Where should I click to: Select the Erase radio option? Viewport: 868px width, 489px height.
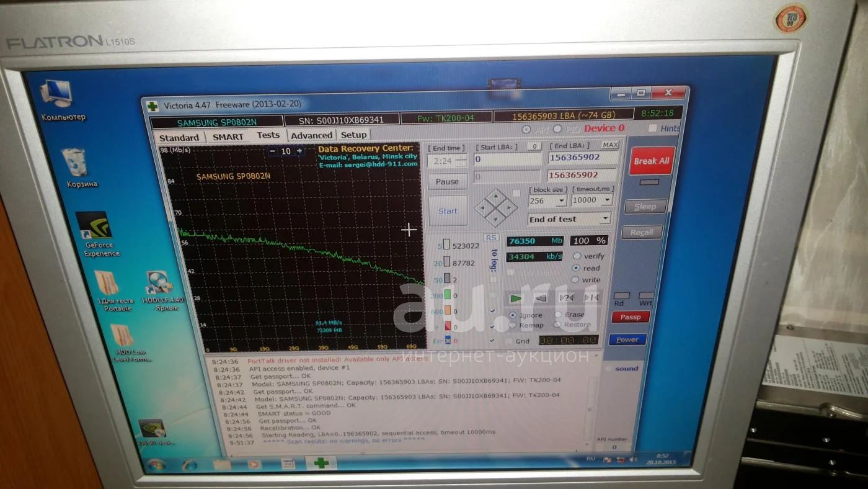click(558, 315)
